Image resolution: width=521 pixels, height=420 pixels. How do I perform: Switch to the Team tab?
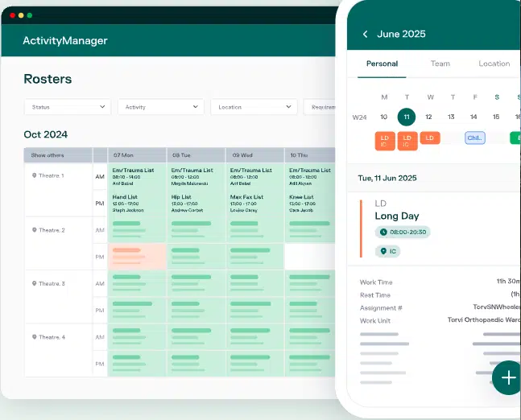tap(440, 64)
